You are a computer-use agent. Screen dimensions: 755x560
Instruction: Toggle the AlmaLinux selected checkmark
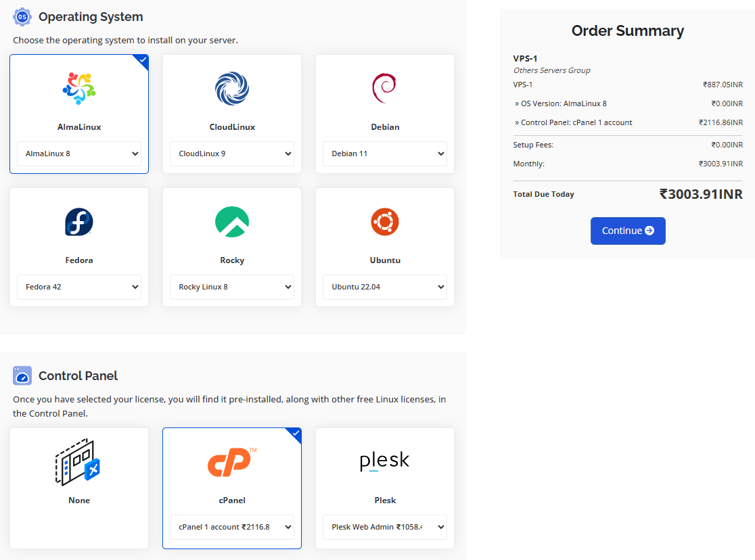point(142,61)
